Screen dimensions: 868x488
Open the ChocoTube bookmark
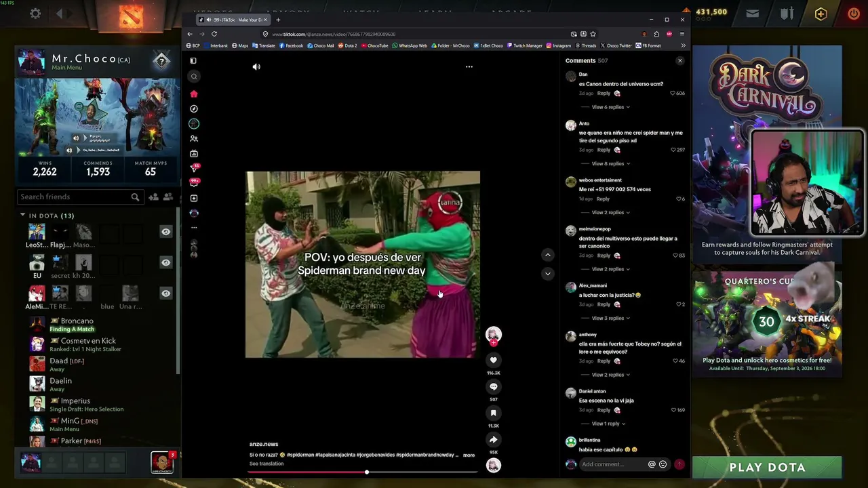374,45
